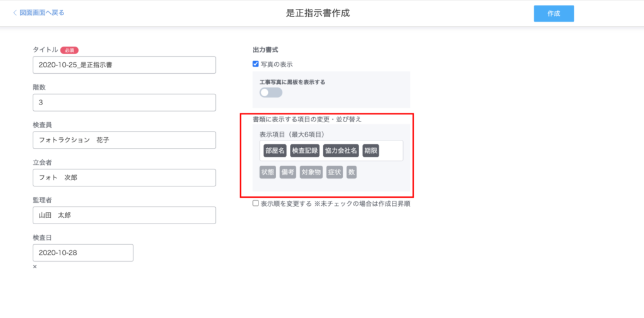Add the 状態 tag to display items
644x318 pixels.
pos(268,172)
